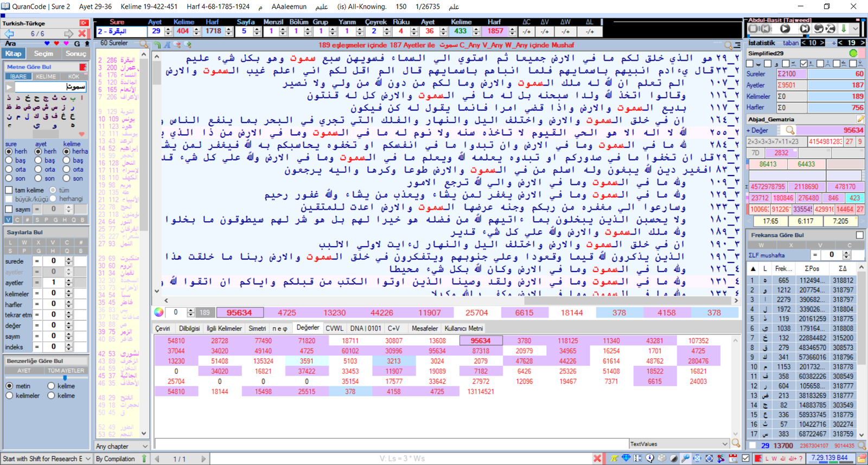The width and height of the screenshot is (868, 465).
Task: Switch to the Çeviri tab
Action: click(x=163, y=328)
